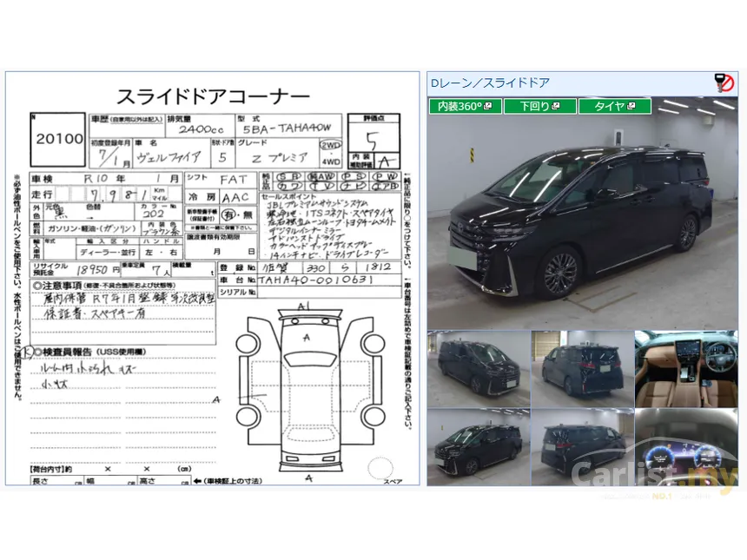Click the Dレーン／スライドドア header text
The image size is (747, 560).
[x=490, y=82]
